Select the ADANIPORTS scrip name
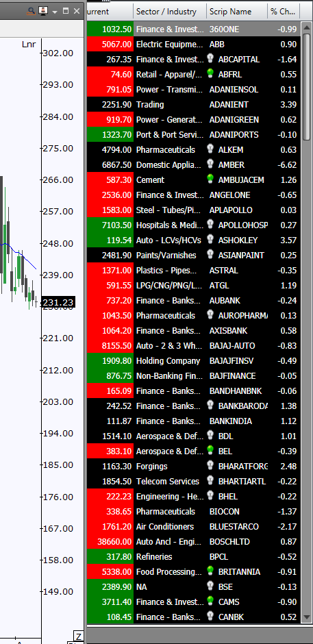 [x=234, y=134]
